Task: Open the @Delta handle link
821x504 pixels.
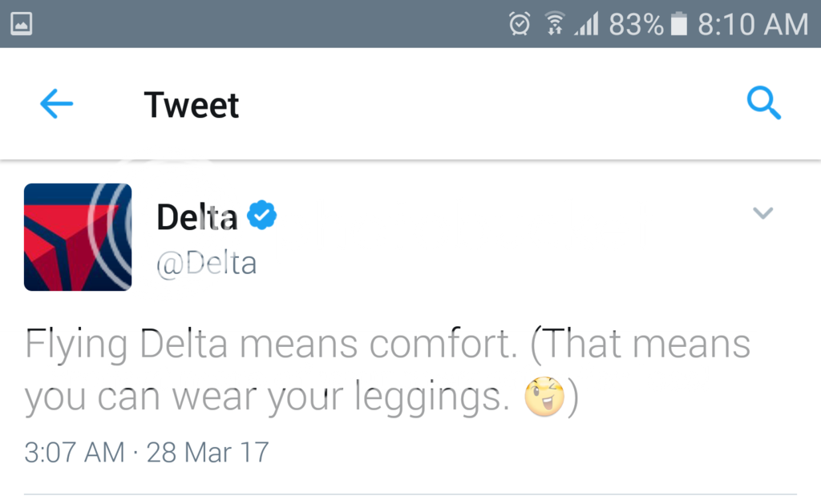Action: pyautogui.click(x=206, y=263)
